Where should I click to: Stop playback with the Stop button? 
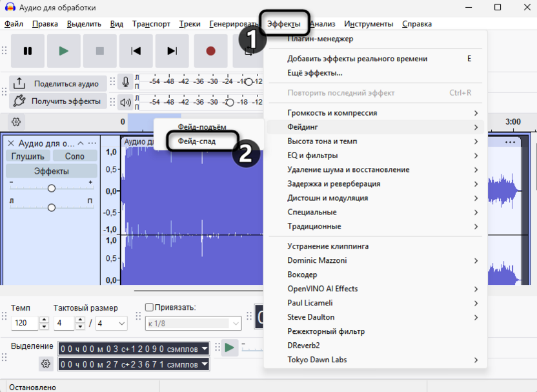[100, 51]
